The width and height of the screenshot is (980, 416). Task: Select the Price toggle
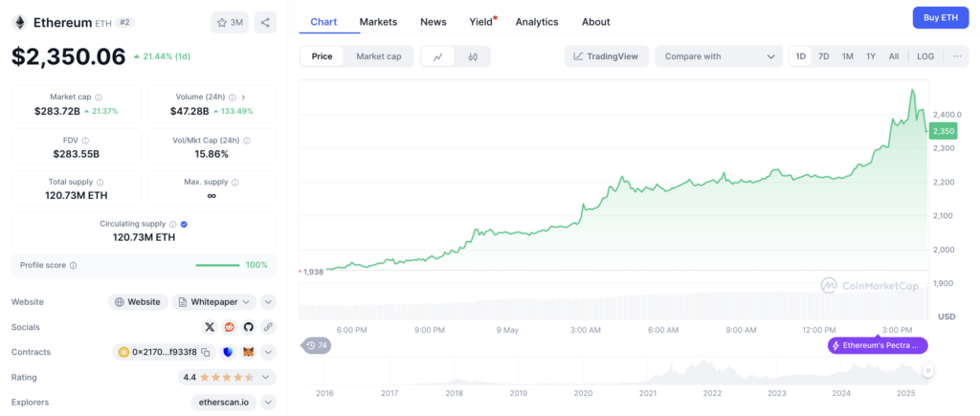click(322, 56)
